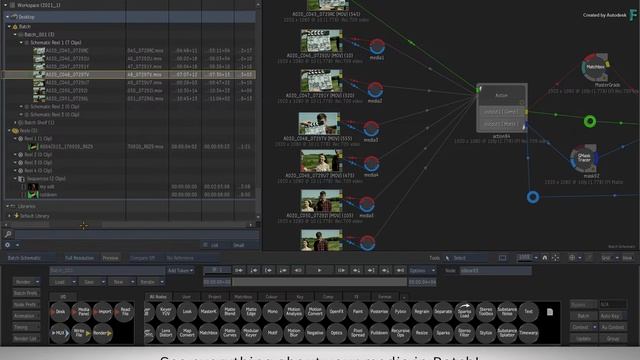This screenshot has width=640, height=360.
Task: Add a Regrain node
Action: (x=422, y=311)
